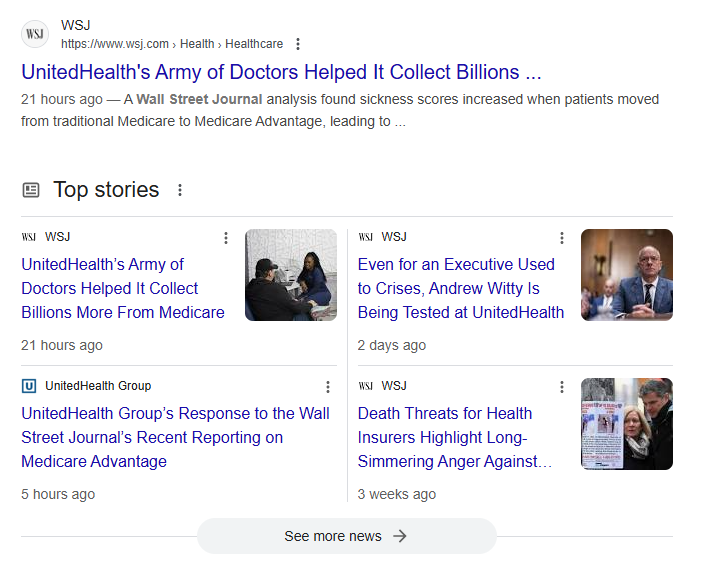Click the '3 weeks ago' timestamp
709x574 pixels.
[x=397, y=494]
